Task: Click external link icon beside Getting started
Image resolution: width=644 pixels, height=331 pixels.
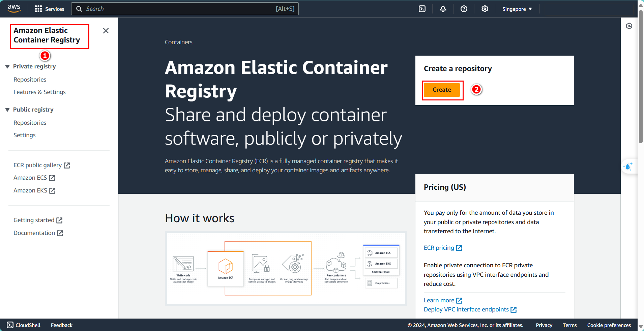Action: point(59,220)
